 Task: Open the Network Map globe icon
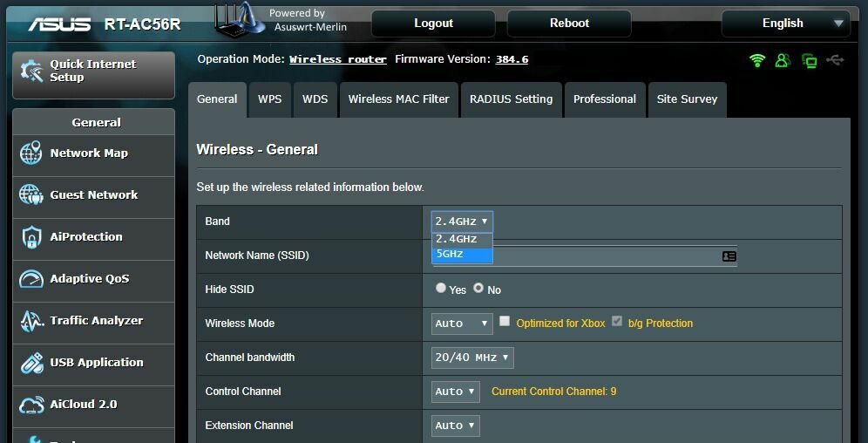[x=31, y=153]
